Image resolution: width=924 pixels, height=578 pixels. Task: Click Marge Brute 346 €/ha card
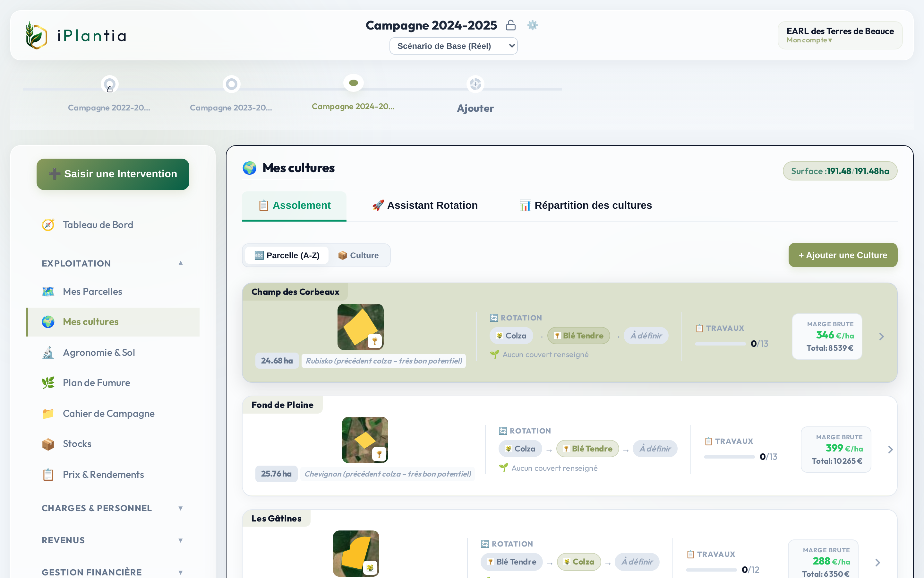pos(827,337)
